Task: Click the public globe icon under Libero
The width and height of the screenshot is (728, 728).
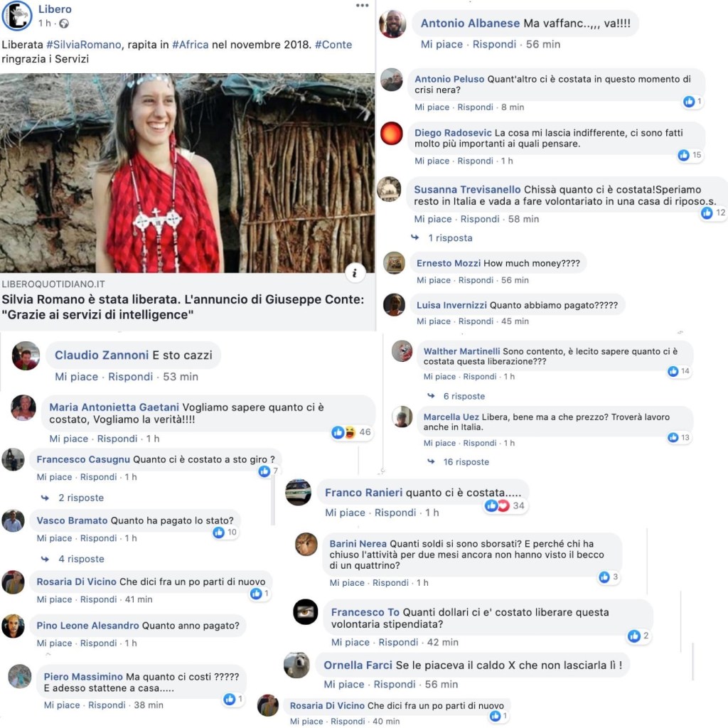Action: tap(64, 23)
